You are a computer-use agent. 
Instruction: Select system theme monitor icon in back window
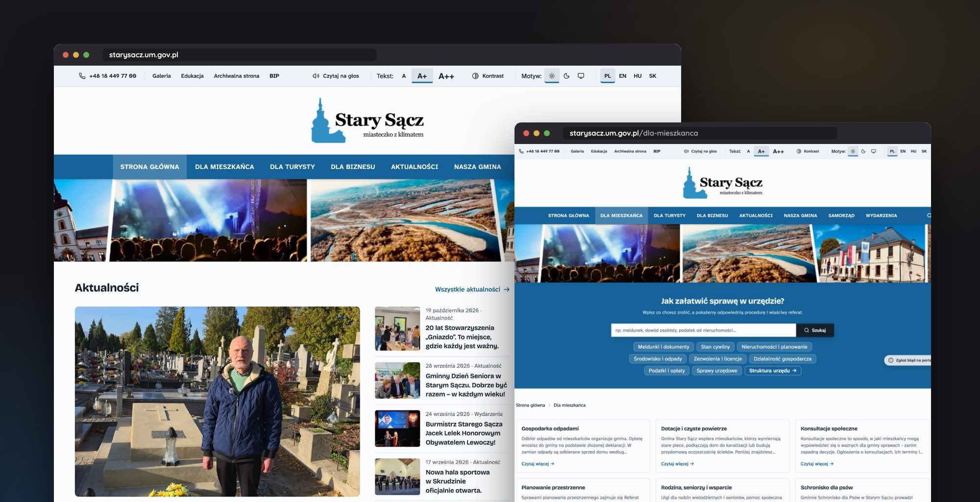click(x=581, y=76)
